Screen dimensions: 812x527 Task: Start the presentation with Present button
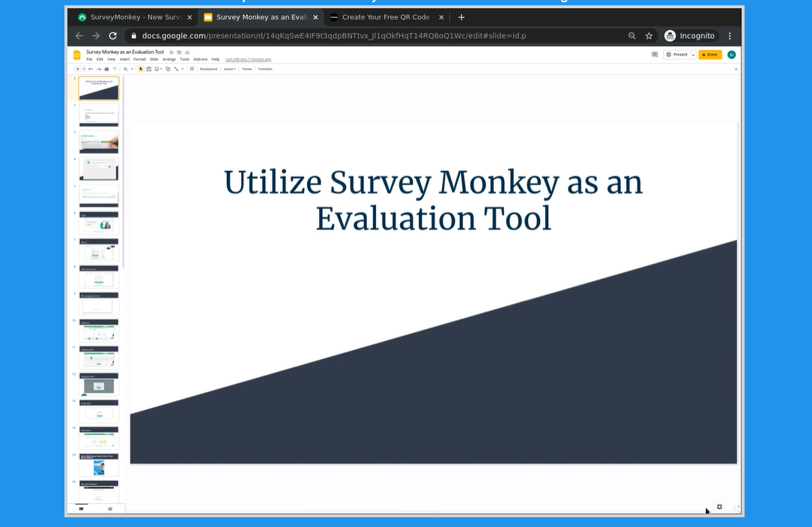tap(677, 55)
